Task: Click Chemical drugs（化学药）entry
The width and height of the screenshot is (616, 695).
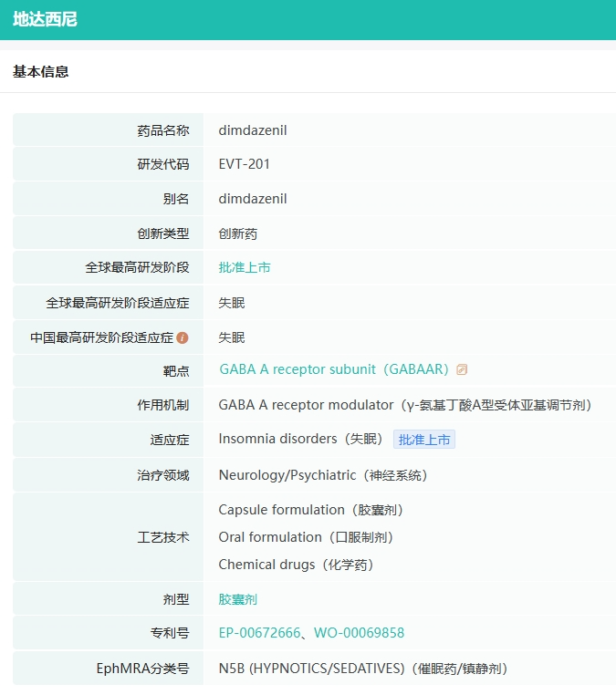Action: click(x=296, y=565)
